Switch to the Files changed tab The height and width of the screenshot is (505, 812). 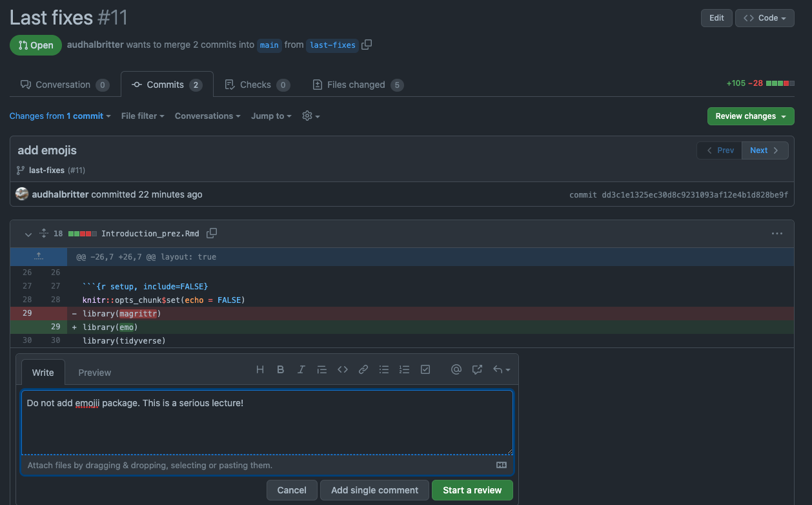point(358,85)
